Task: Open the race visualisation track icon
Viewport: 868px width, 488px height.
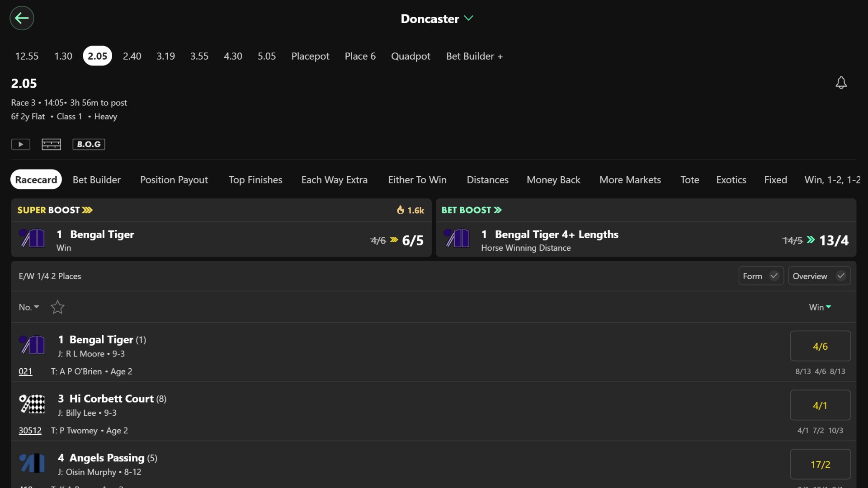Action: pos(51,144)
